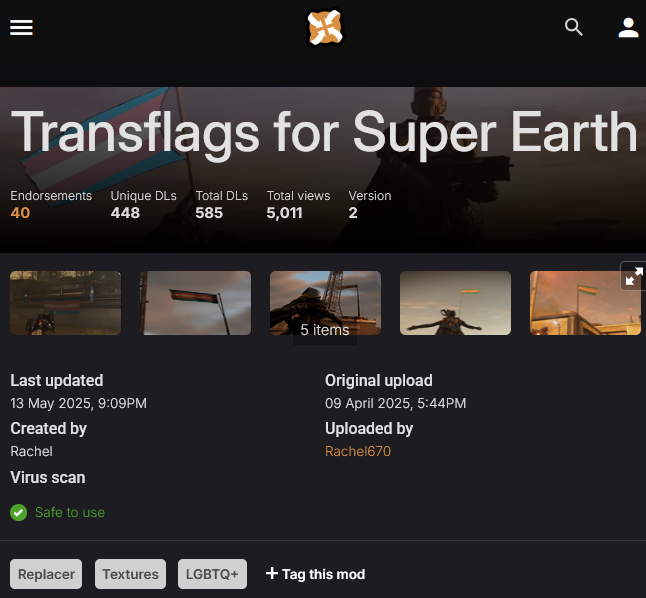Click the Safe to use virus scan link

70,512
